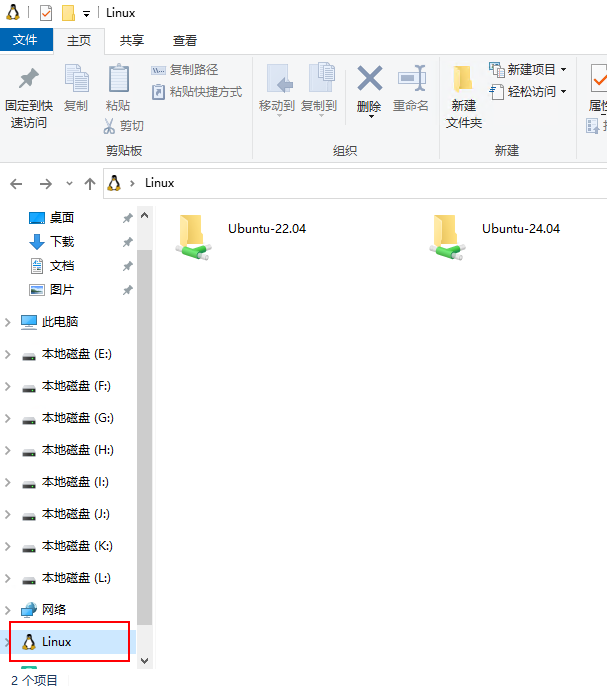Click the Easy Access icon
The image size is (607, 692).
point(497,91)
